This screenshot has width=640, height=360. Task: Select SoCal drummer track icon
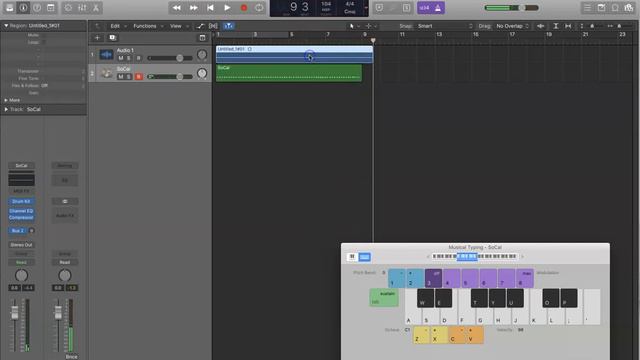pos(107,73)
